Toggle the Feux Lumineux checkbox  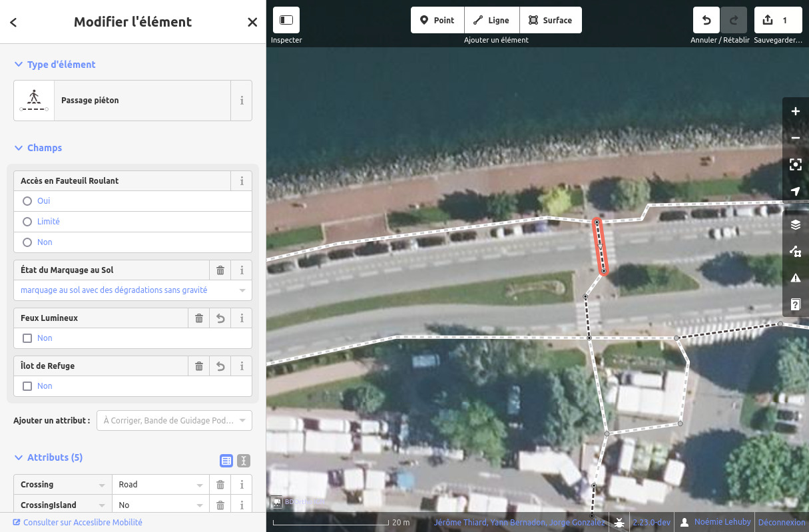click(27, 338)
